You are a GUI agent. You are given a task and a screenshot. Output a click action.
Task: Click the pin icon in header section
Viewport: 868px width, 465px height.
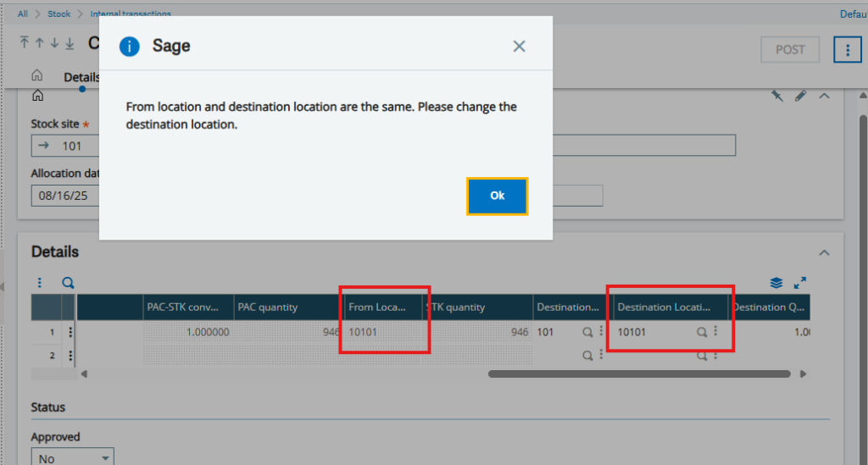[x=777, y=96]
